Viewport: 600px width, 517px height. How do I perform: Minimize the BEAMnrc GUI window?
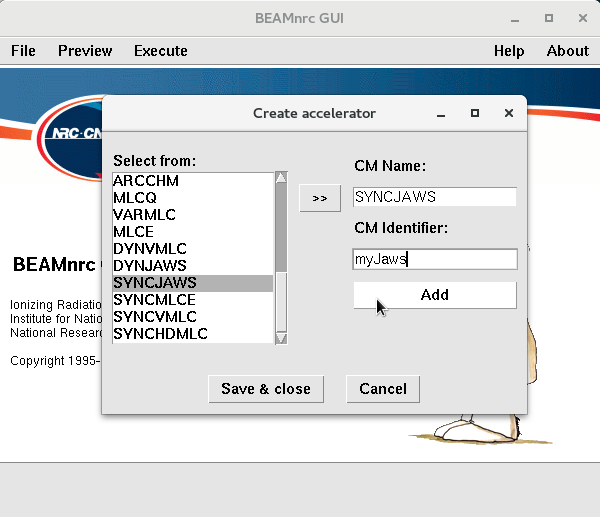pos(515,19)
